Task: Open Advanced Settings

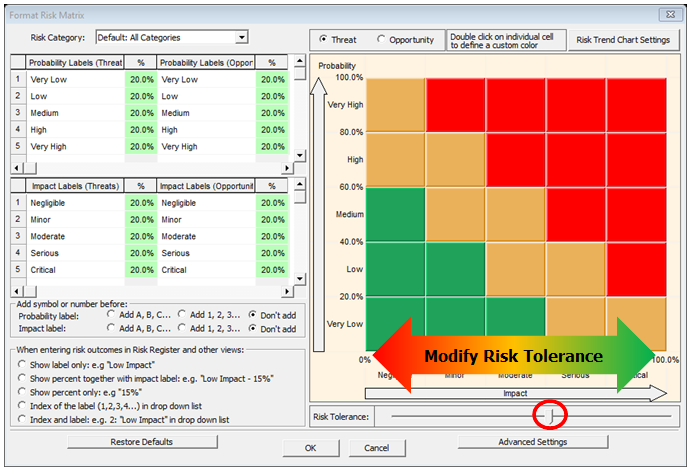Action: tap(533, 442)
